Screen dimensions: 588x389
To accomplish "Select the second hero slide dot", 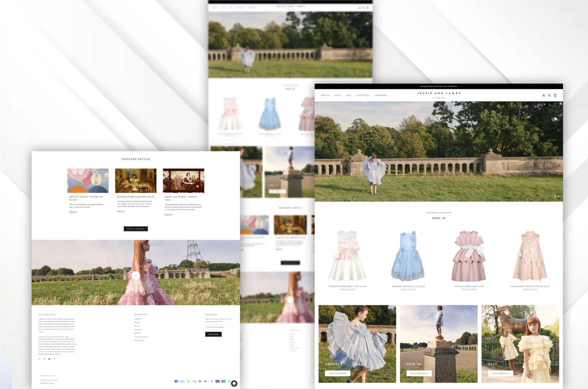I will click(x=558, y=196).
